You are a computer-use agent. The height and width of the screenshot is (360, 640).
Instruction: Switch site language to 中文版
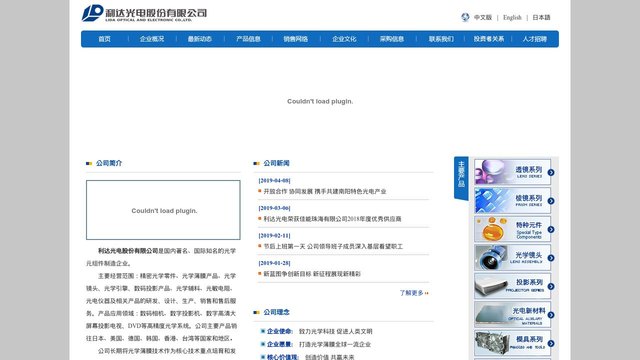482,18
